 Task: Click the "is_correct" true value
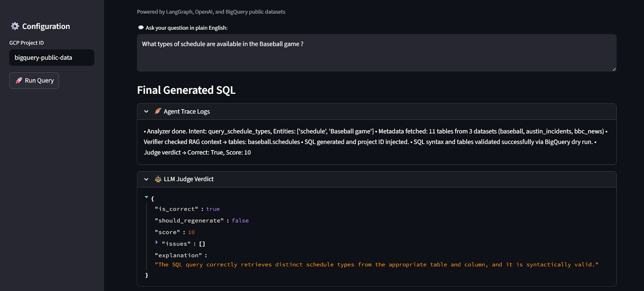point(213,209)
